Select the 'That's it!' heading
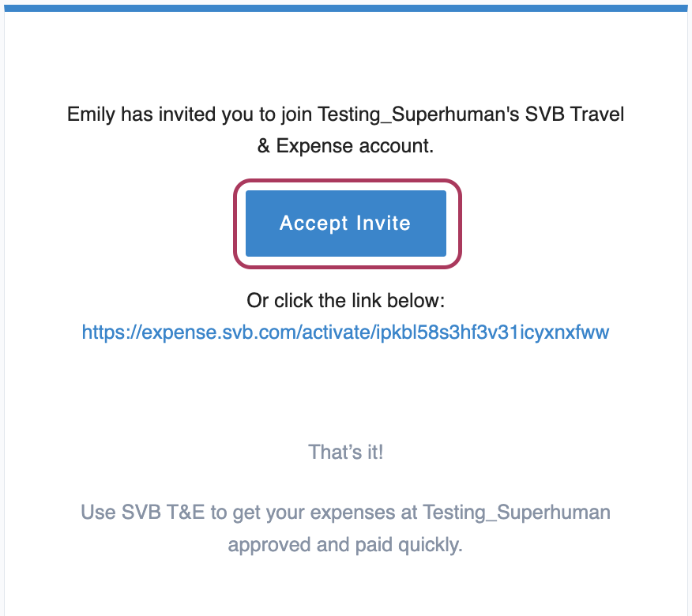692x616 pixels. tap(345, 452)
